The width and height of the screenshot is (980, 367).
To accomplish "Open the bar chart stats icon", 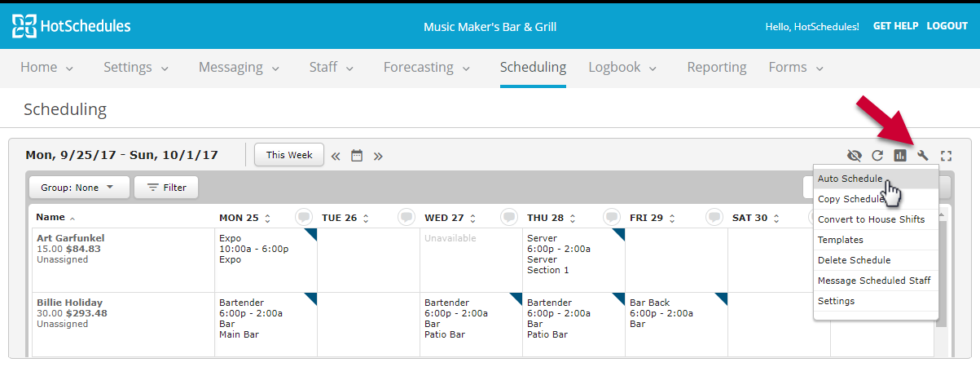I will (x=900, y=156).
